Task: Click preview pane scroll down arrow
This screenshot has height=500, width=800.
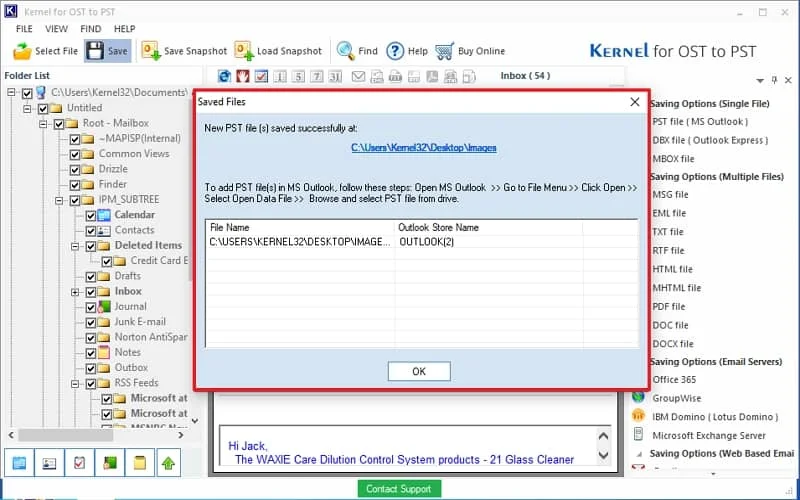Action: 604,455
